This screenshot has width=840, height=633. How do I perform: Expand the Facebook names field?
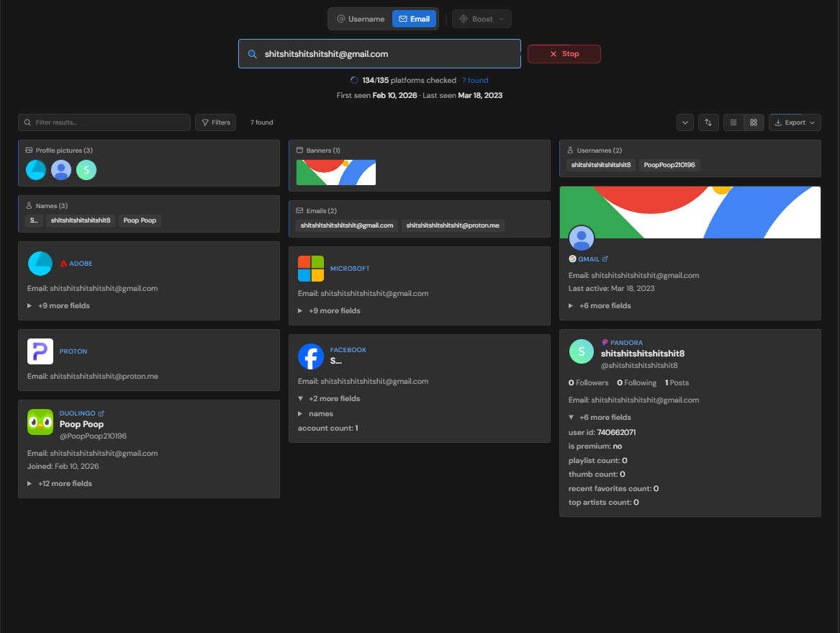(315, 414)
